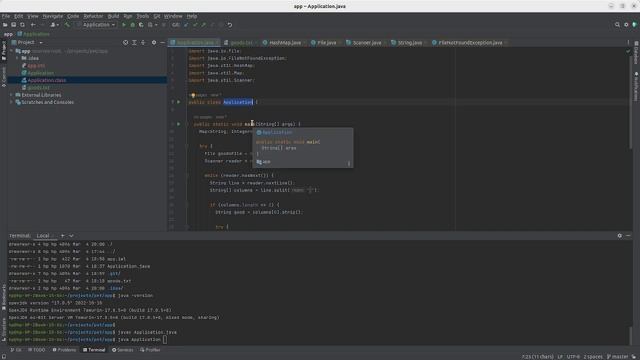Viewport: 640px width, 360px height.
Task: Click the Run with Coverage icon
Action: [x=141, y=25]
